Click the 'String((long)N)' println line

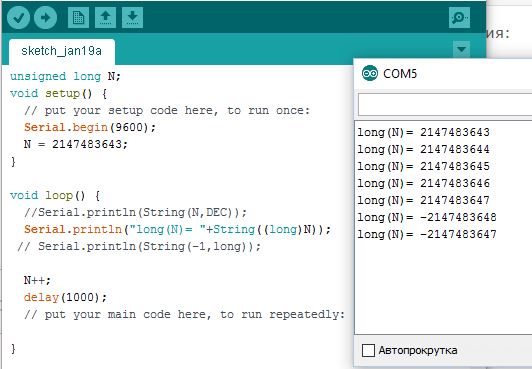tap(177, 230)
